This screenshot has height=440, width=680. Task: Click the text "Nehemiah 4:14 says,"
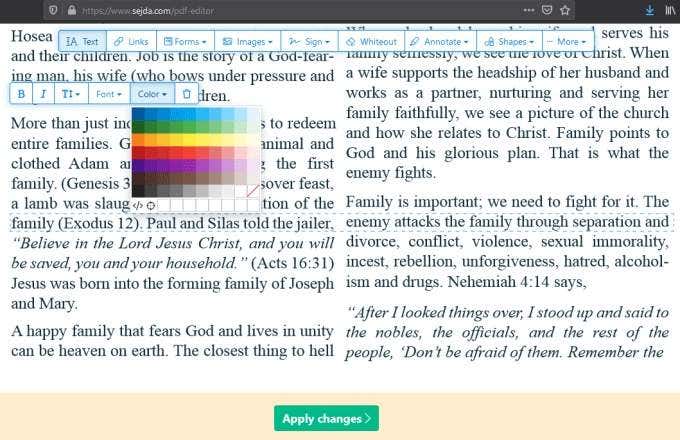click(x=517, y=282)
